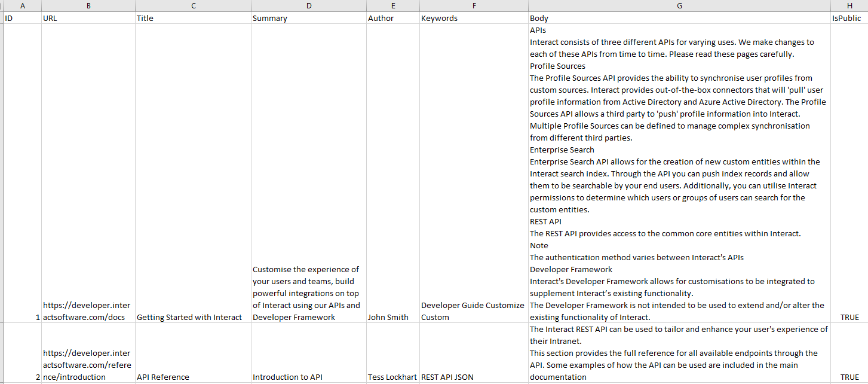Select column D header
The width and height of the screenshot is (868, 384).
(309, 6)
